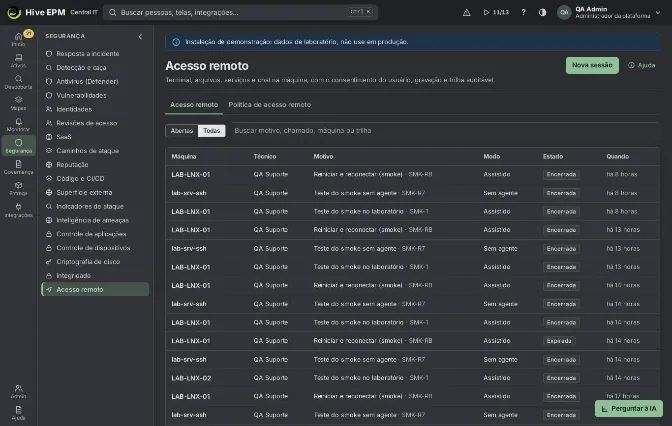Viewport: 672px width, 426px height.
Task: Collapse the Segurança sidebar panel
Action: pos(140,37)
